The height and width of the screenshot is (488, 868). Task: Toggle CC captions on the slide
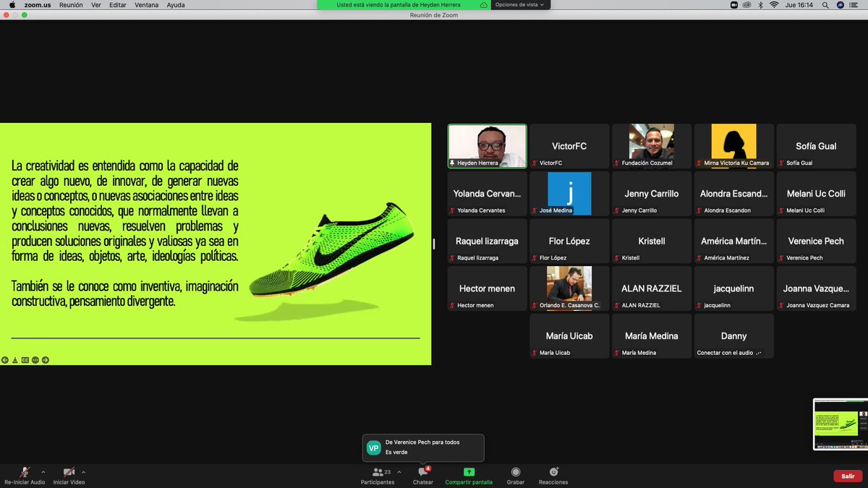point(25,359)
